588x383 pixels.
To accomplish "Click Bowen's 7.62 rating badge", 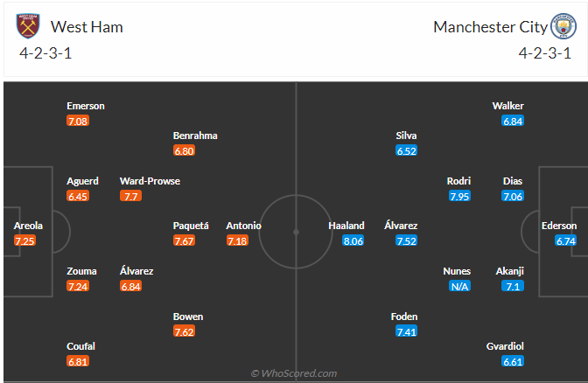I will 184,331.
